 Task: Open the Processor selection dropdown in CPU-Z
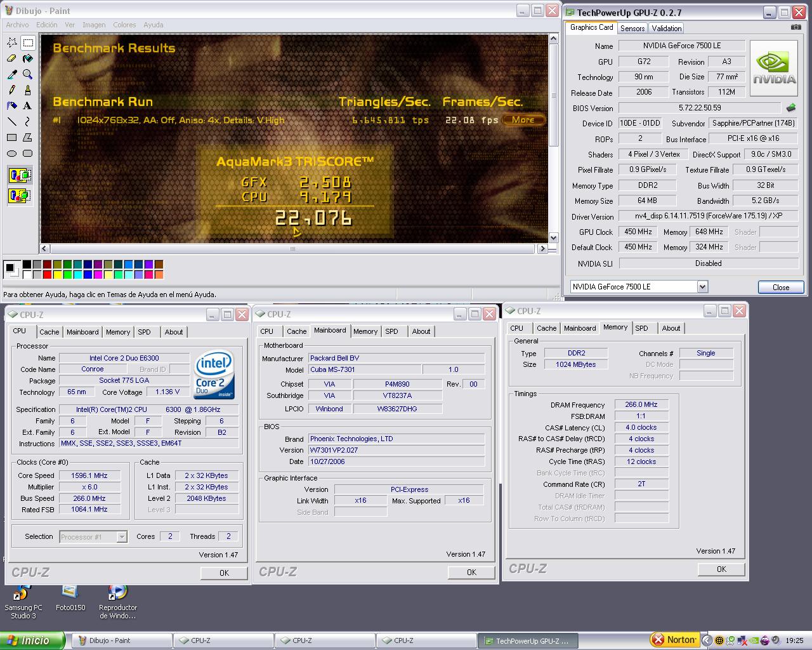click(x=122, y=537)
